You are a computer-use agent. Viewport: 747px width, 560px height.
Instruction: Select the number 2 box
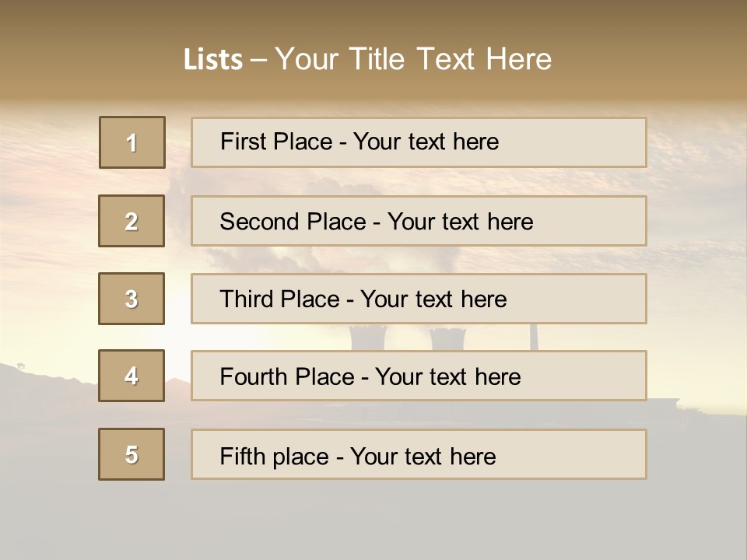click(x=132, y=221)
